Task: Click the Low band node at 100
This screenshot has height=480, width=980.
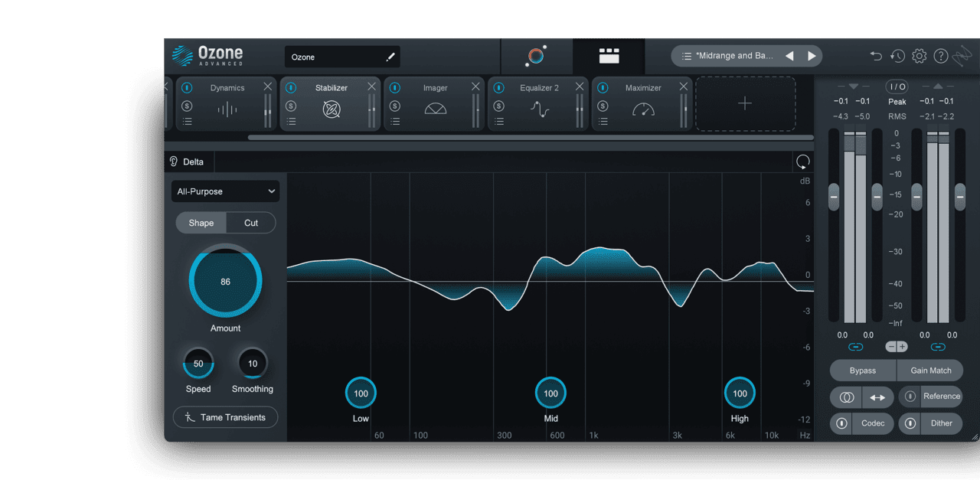Action: pyautogui.click(x=361, y=393)
